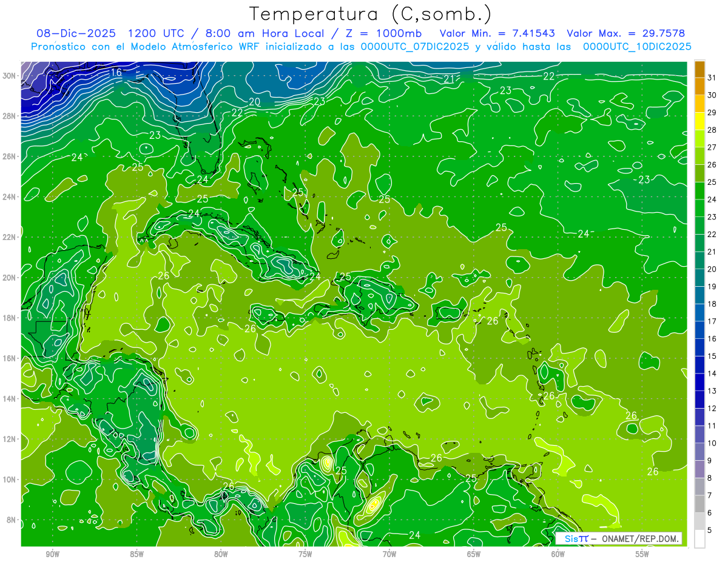The height and width of the screenshot is (562, 728).
Task: Click the '8' label on color scale
Action: pos(710,478)
